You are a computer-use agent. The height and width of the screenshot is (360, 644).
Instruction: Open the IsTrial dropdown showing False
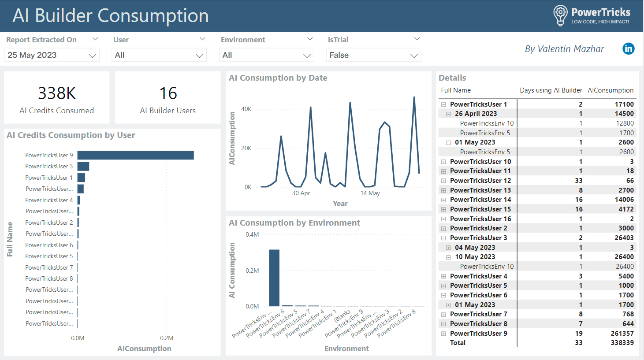pyautogui.click(x=374, y=55)
